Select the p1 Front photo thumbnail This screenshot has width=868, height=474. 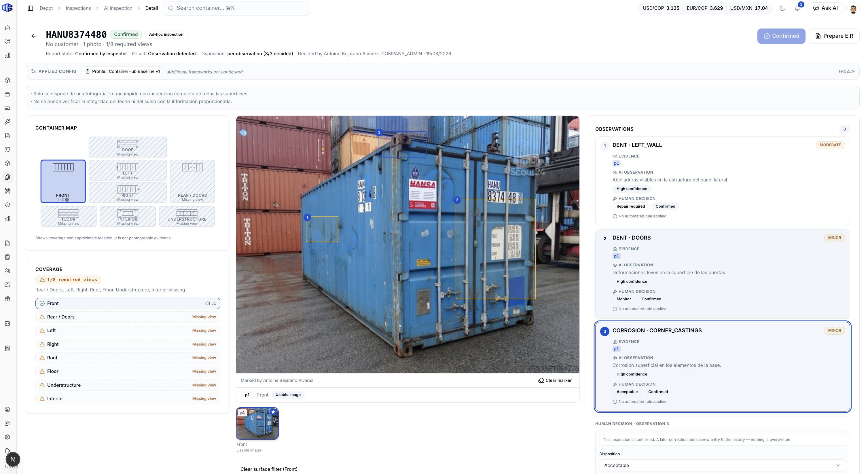(257, 424)
